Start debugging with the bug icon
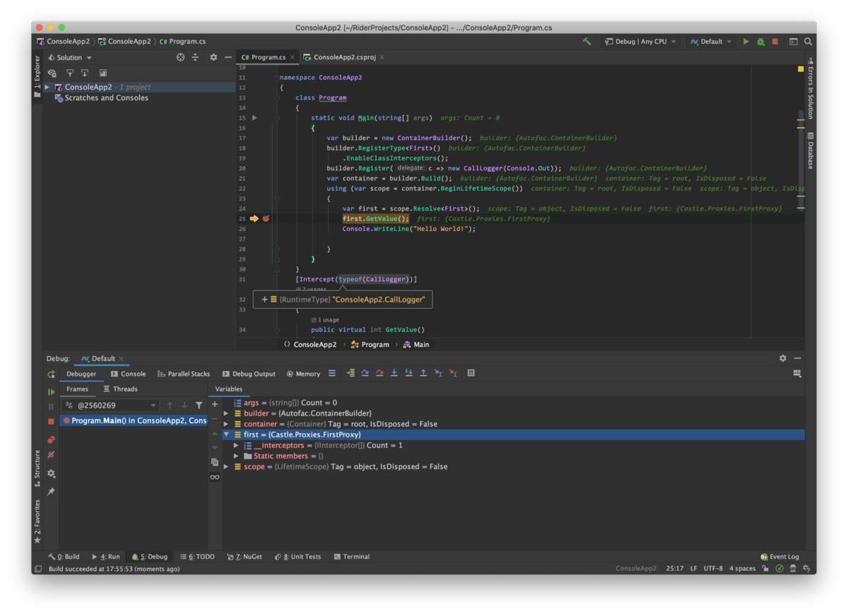848x616 pixels. tap(760, 42)
